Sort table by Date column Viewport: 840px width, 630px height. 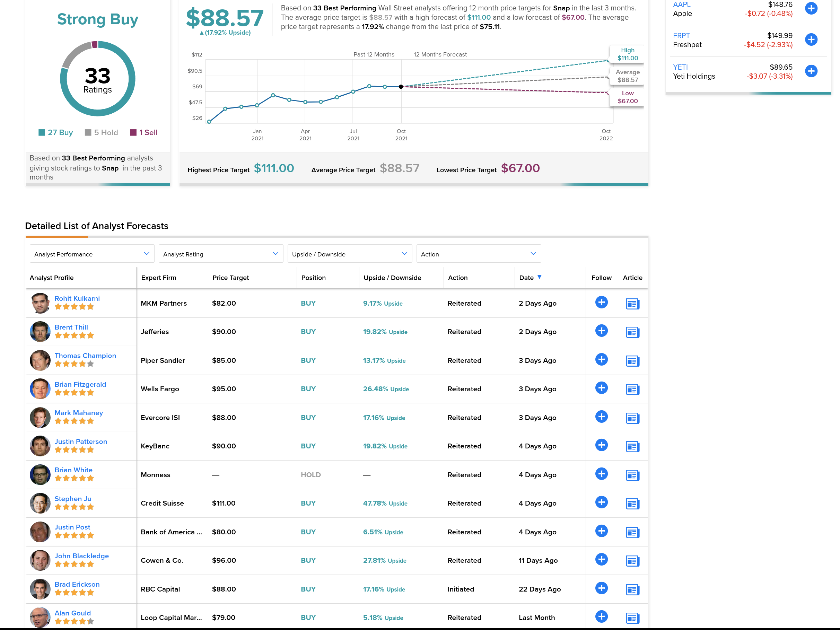pos(530,278)
